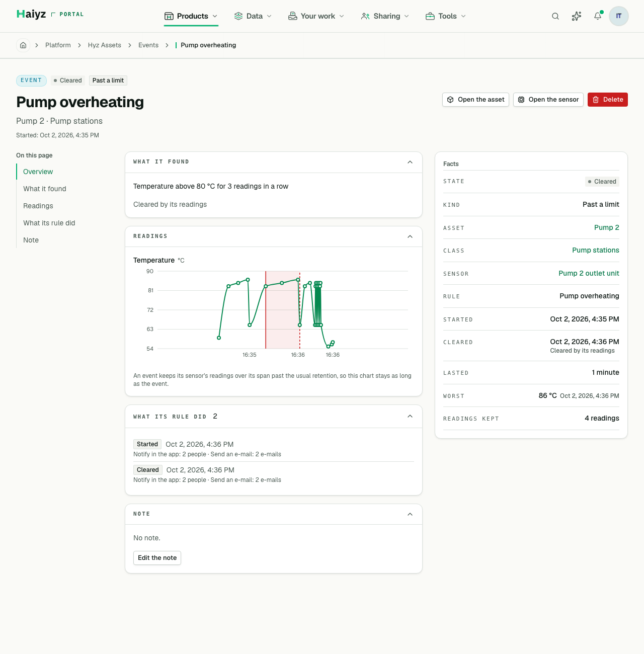Click the 'Pump overheating' rule value in Facts
Image resolution: width=644 pixels, height=654 pixels.
click(589, 296)
